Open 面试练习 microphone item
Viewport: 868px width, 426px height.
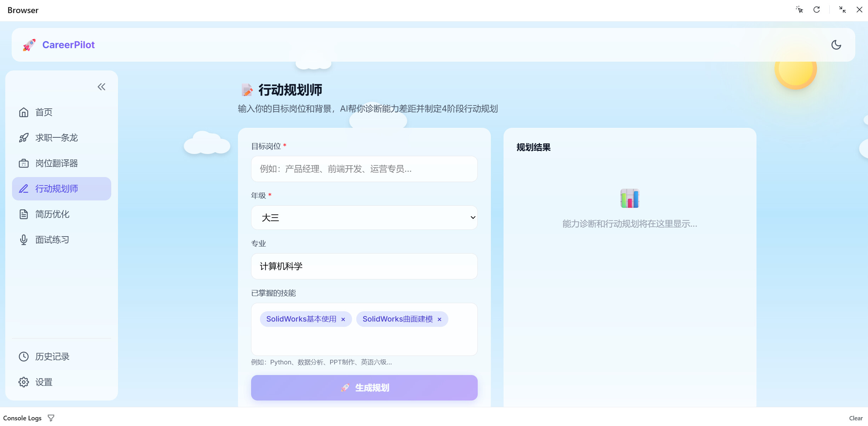(x=62, y=240)
